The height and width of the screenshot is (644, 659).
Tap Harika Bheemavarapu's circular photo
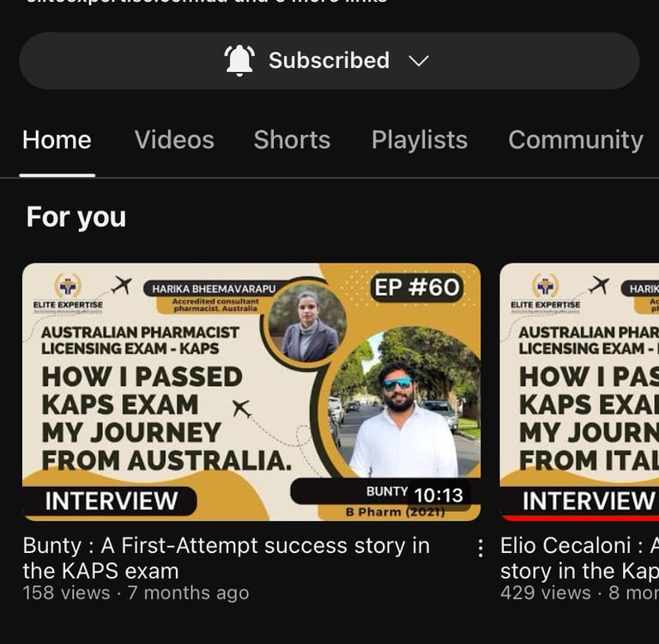tap(307, 323)
